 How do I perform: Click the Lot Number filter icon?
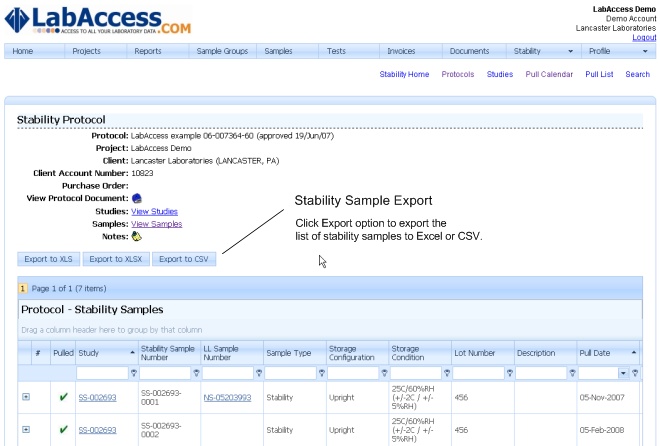coord(507,372)
